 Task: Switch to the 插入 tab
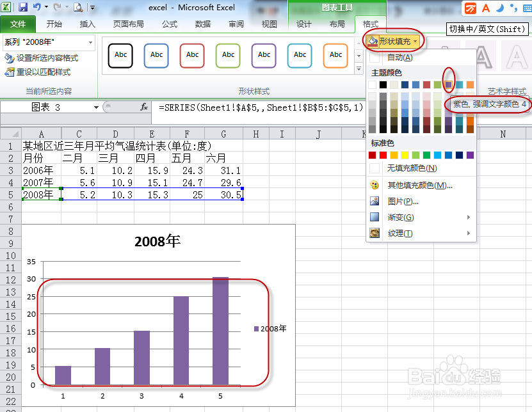(87, 24)
